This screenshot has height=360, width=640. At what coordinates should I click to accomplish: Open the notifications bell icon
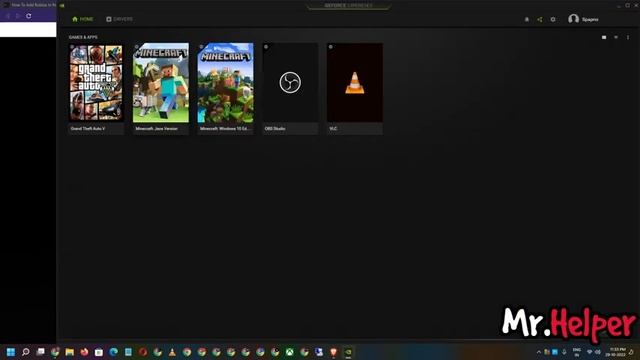pos(527,19)
